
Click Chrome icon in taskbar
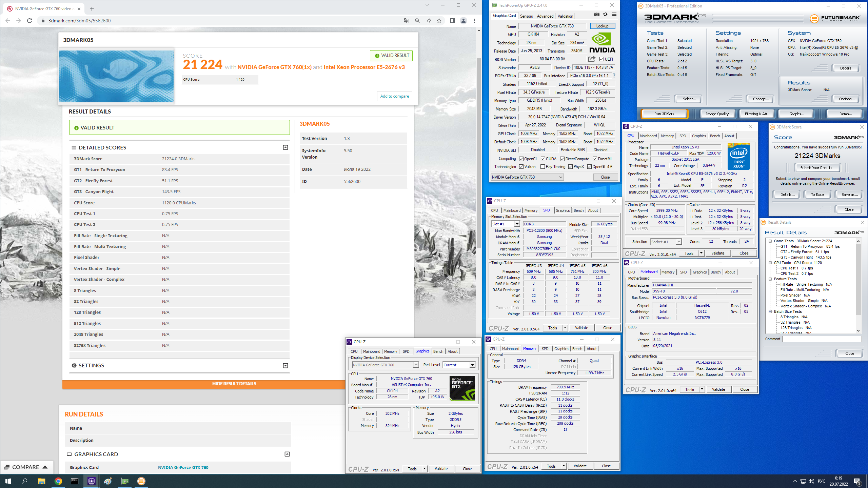point(58,481)
